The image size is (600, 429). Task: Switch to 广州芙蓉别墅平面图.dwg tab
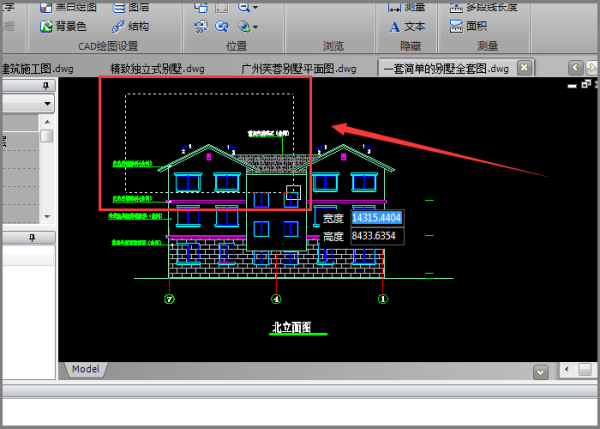298,68
